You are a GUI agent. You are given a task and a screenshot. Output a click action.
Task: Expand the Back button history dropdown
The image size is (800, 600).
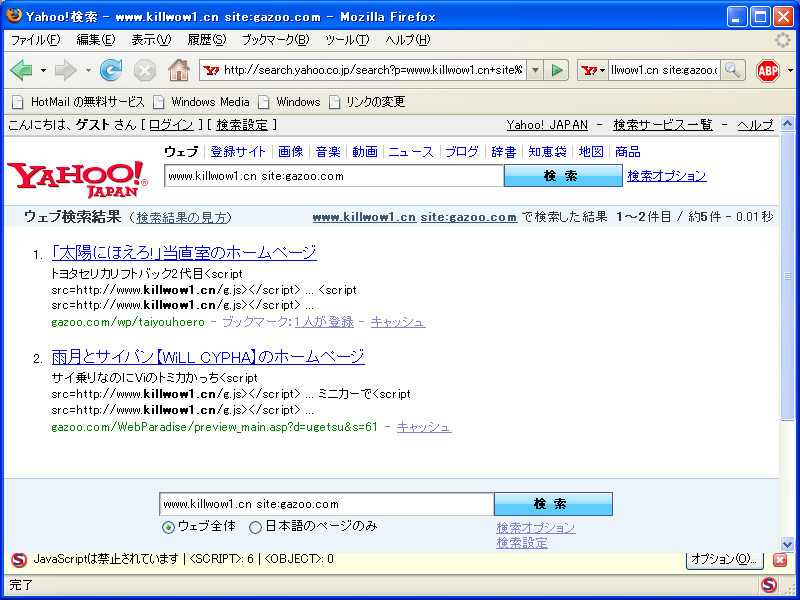43,70
